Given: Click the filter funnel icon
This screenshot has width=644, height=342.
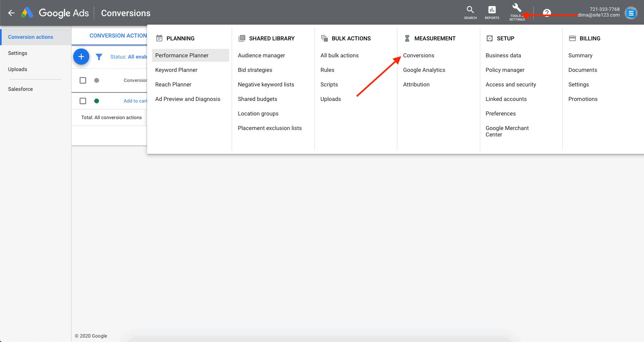Looking at the screenshot, I should coord(99,57).
